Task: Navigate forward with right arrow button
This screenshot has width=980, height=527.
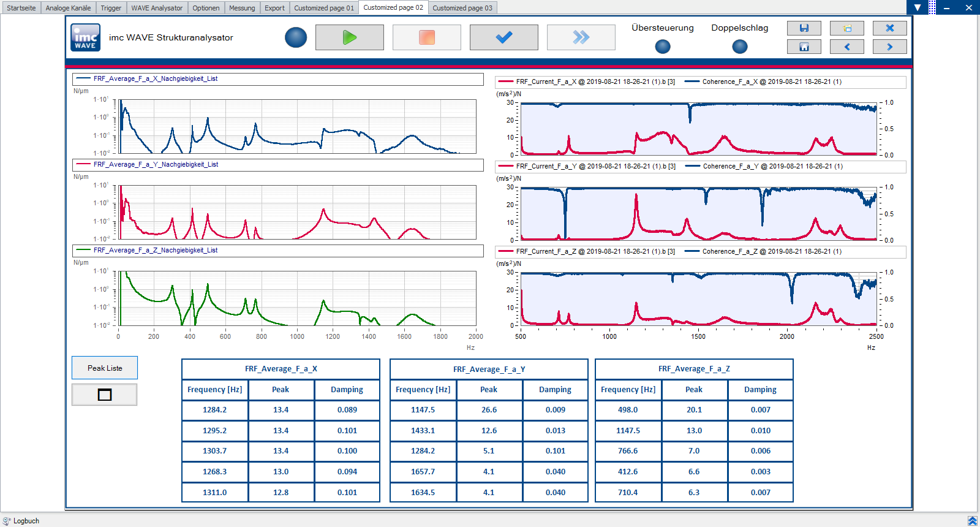Action: click(x=889, y=47)
